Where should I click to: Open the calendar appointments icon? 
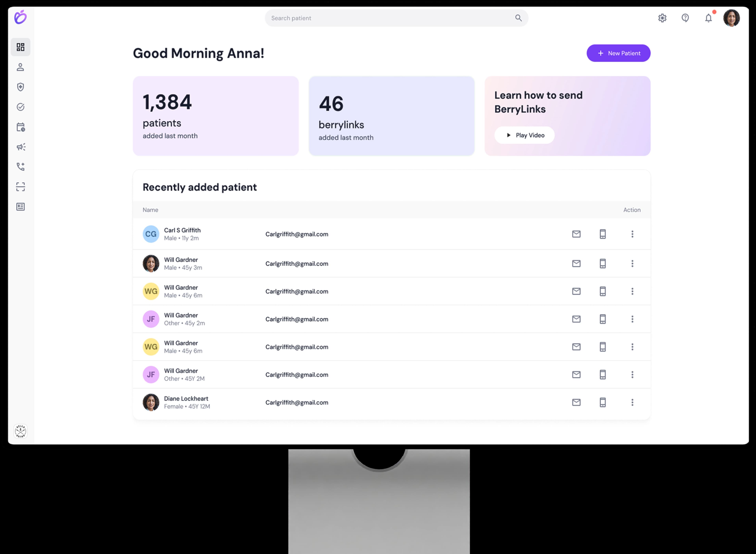20,127
